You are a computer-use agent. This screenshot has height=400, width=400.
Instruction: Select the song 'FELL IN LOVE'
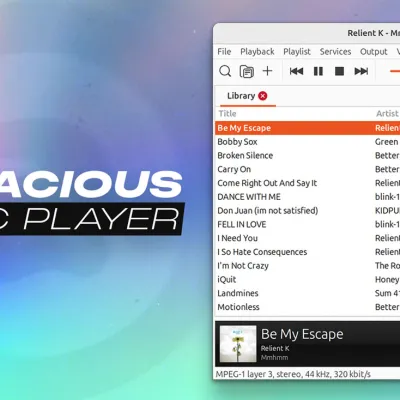(x=242, y=224)
